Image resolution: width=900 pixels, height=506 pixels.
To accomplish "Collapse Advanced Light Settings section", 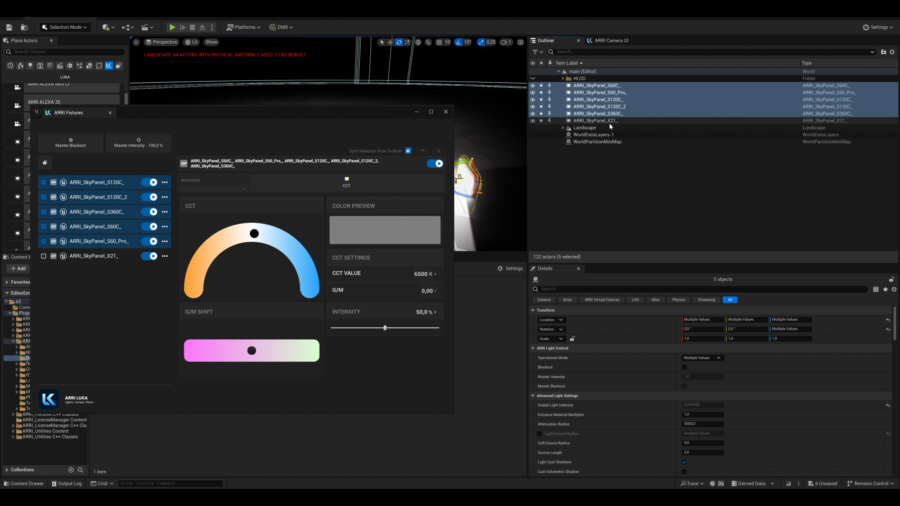I will (x=533, y=396).
